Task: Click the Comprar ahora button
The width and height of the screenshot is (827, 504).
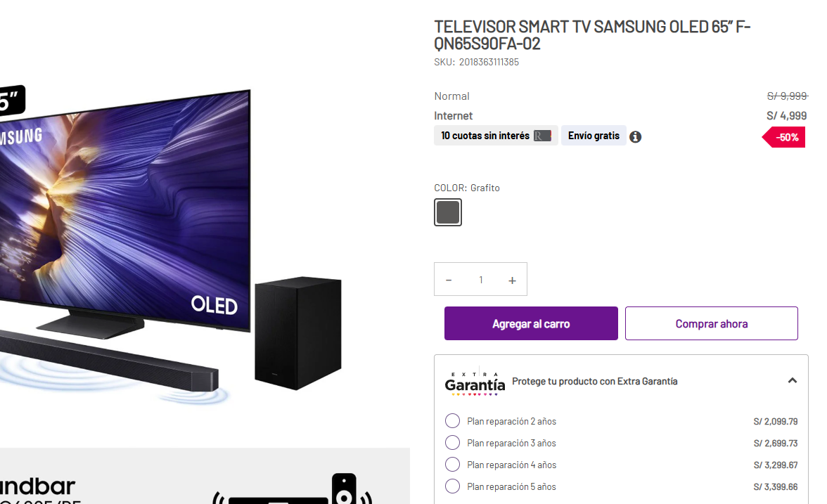Action: 712,323
